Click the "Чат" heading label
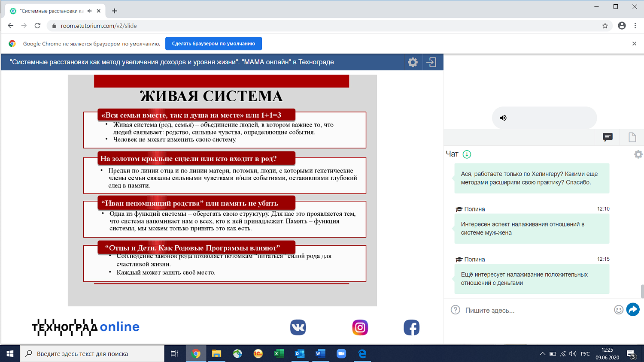The image size is (644, 362). pos(452,154)
